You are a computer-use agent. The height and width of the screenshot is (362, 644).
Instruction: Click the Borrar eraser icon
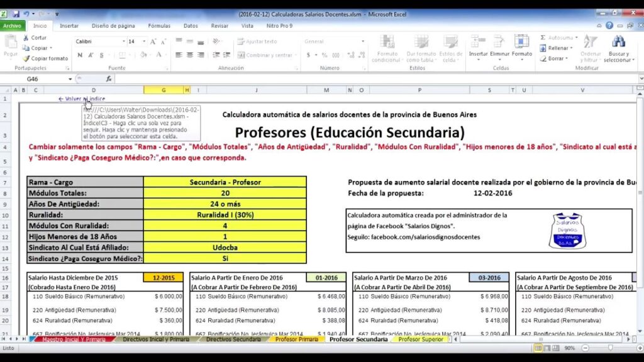pos(542,58)
